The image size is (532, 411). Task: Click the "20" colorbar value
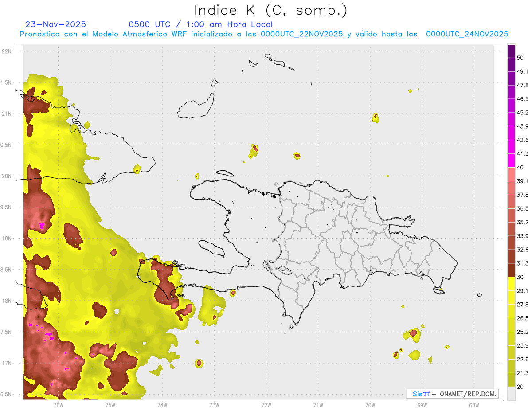(x=521, y=387)
